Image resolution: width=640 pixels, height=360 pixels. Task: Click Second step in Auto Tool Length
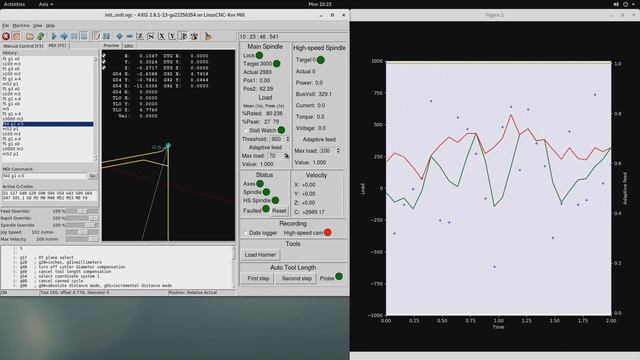click(297, 278)
